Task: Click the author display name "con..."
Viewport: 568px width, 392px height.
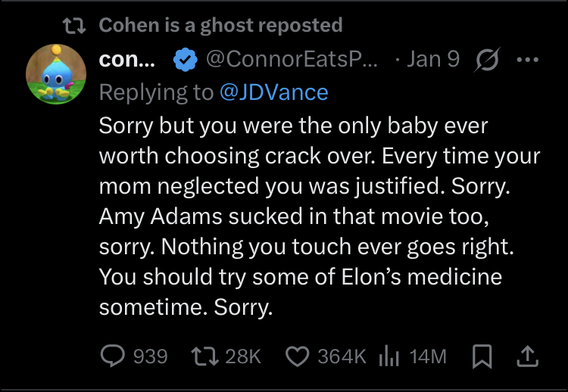Action: (x=126, y=60)
